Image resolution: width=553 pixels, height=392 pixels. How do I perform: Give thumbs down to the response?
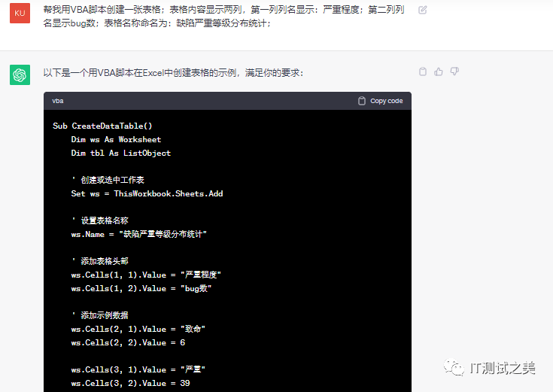click(x=454, y=71)
